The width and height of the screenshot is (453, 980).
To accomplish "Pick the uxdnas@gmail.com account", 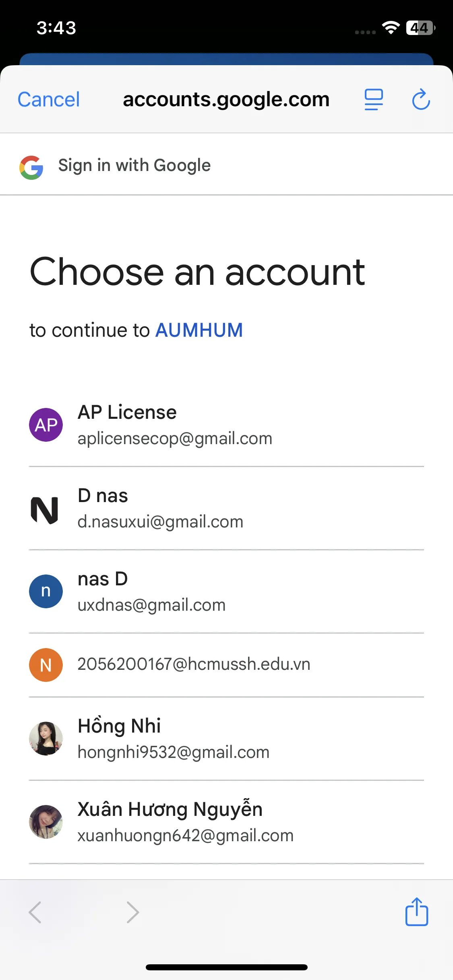I will click(x=226, y=592).
